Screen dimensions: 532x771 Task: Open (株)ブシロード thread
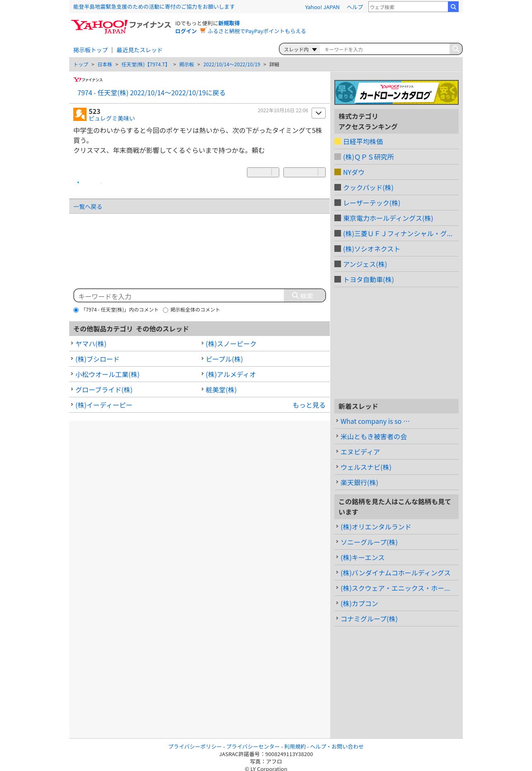click(97, 359)
